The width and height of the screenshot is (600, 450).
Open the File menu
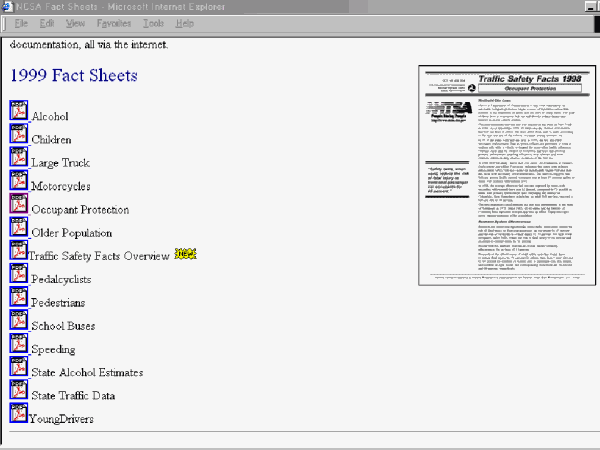tap(21, 23)
